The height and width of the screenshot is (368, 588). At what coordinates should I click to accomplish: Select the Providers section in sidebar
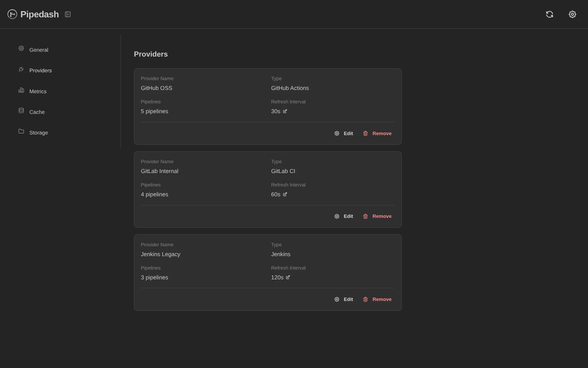[x=41, y=70]
